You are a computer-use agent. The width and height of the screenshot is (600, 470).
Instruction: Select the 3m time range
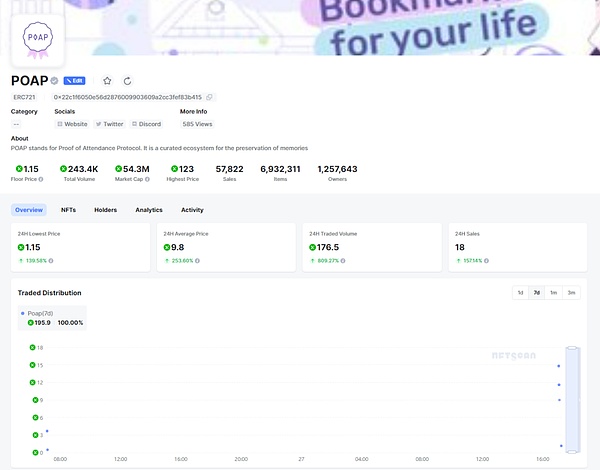point(571,292)
